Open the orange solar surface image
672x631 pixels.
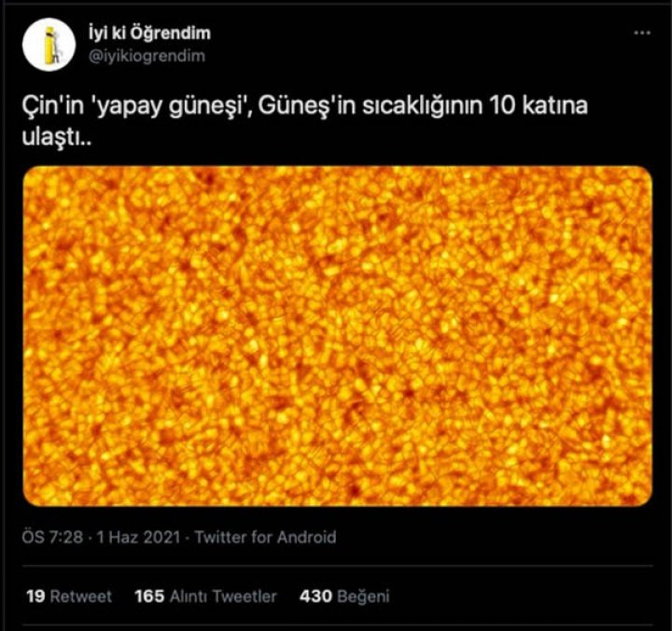[x=338, y=336]
